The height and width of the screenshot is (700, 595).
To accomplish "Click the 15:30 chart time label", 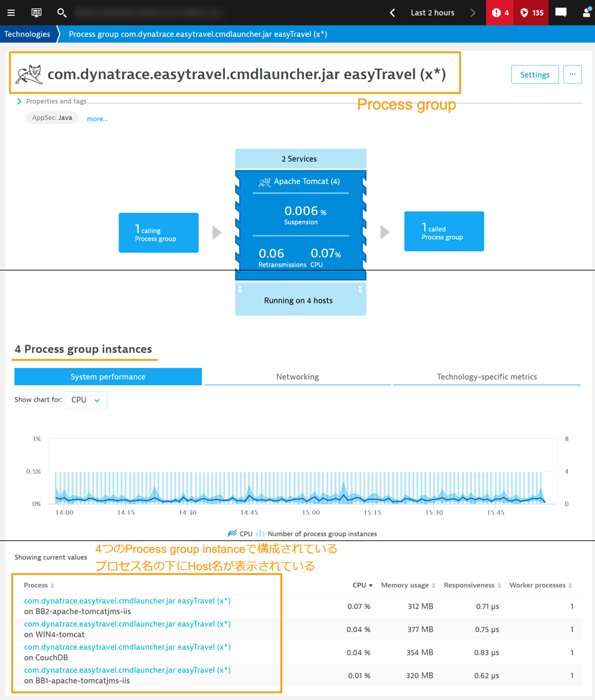I will (434, 512).
